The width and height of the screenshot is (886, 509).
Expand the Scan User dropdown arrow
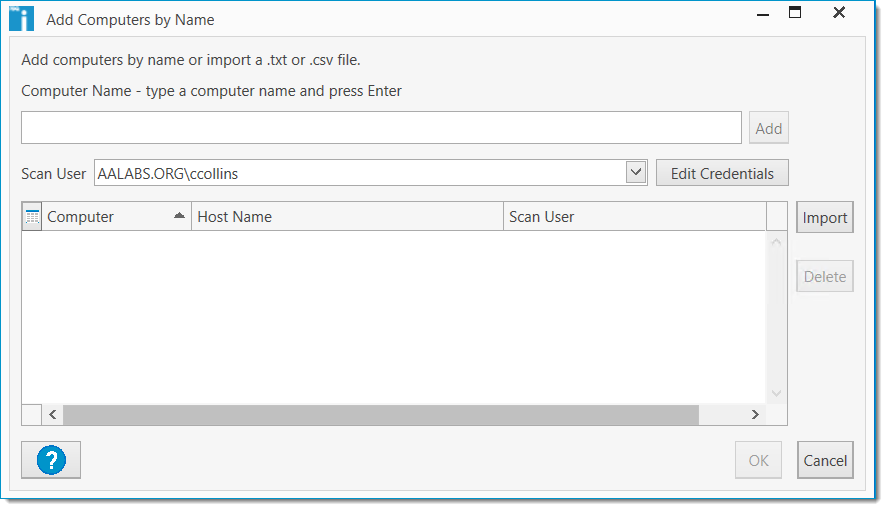pos(636,172)
